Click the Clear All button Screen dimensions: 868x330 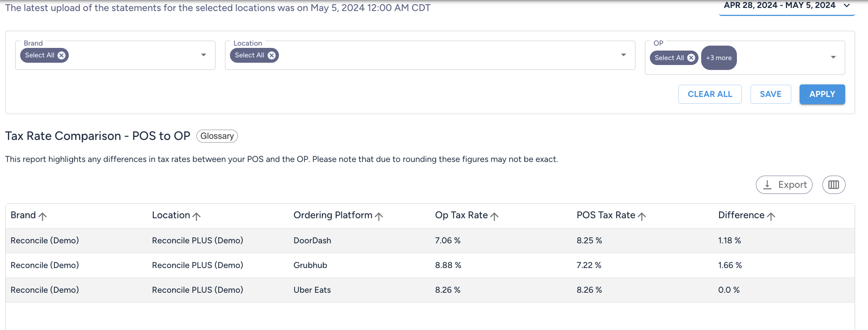tap(710, 94)
